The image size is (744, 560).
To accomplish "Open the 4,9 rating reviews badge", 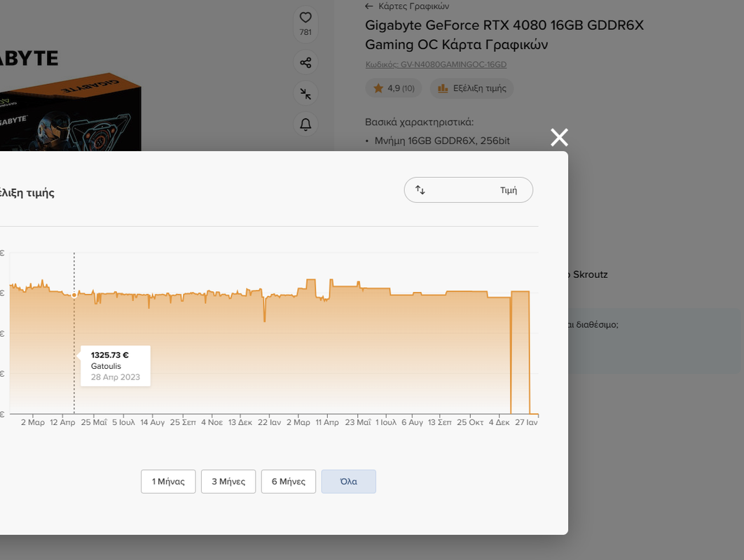I will (x=393, y=88).
